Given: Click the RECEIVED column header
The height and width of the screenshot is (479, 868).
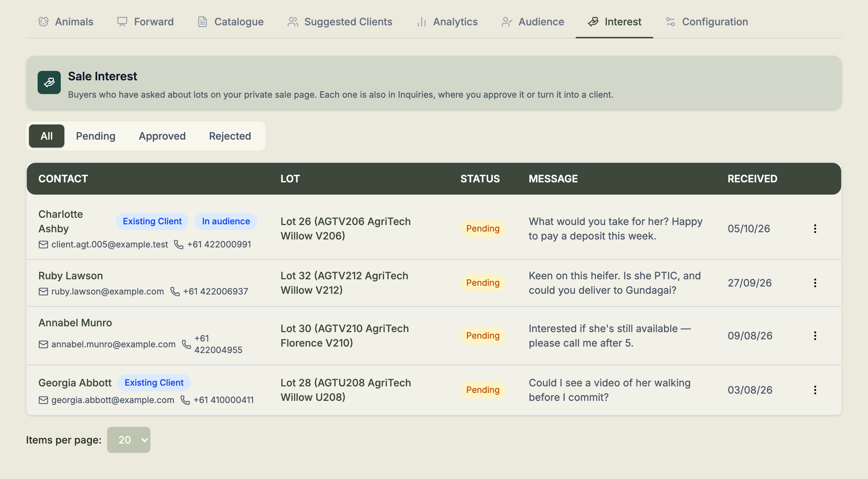Looking at the screenshot, I should (x=752, y=179).
